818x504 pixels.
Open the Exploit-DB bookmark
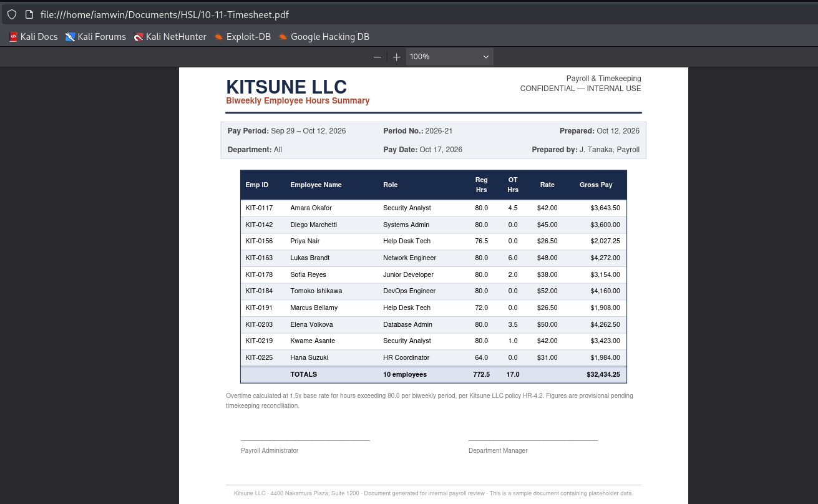pos(242,37)
